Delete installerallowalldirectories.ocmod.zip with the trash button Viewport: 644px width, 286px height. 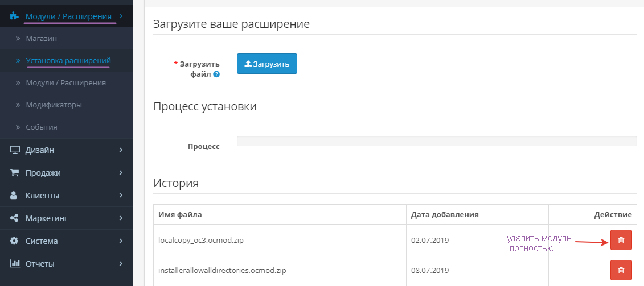[x=621, y=270]
